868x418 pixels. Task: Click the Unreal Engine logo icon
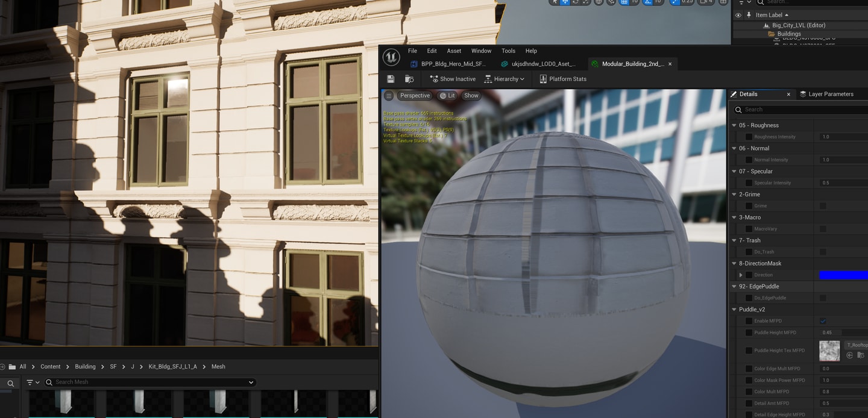tap(391, 57)
